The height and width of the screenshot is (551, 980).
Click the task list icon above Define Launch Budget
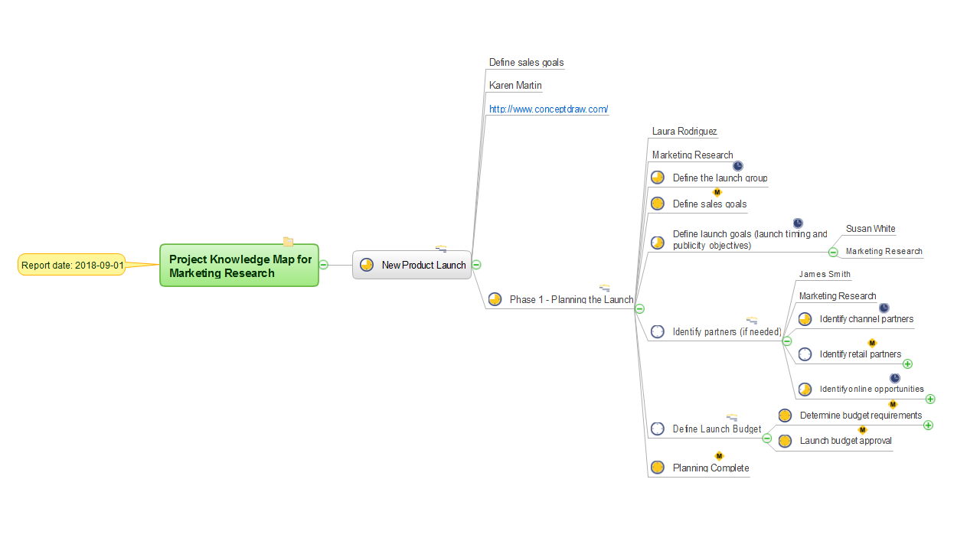pos(732,417)
